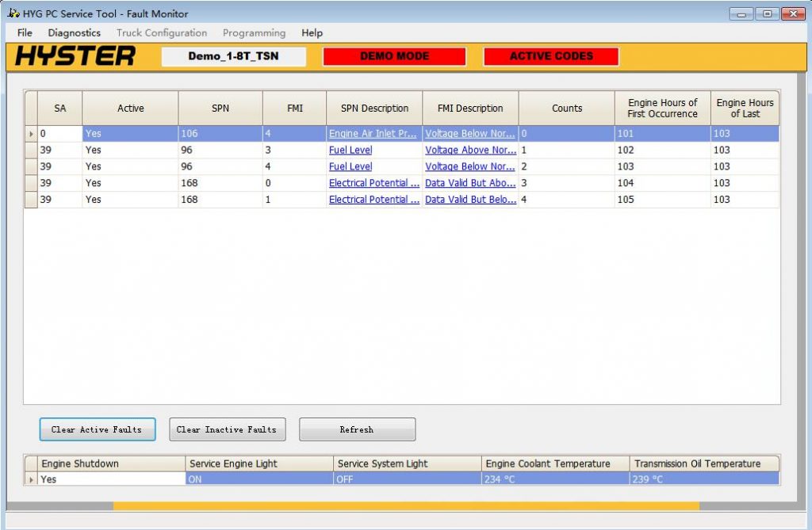Image resolution: width=812 pixels, height=530 pixels.
Task: Click the Demo_1-8T_TSN truck name field
Action: pos(234,56)
